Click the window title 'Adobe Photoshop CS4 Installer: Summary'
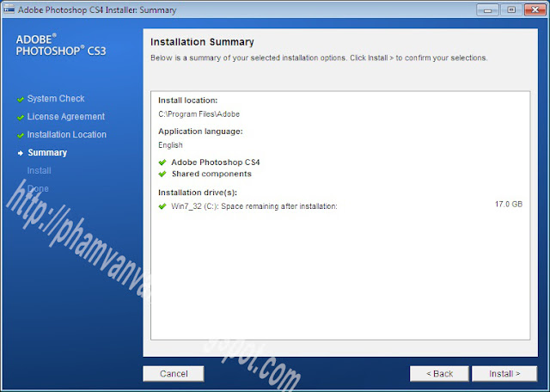This screenshot has height=392, width=550. [97, 9]
